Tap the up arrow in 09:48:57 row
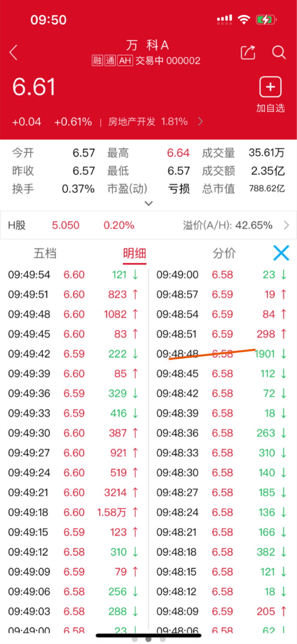Screen dimensions: 297x644 283,295
